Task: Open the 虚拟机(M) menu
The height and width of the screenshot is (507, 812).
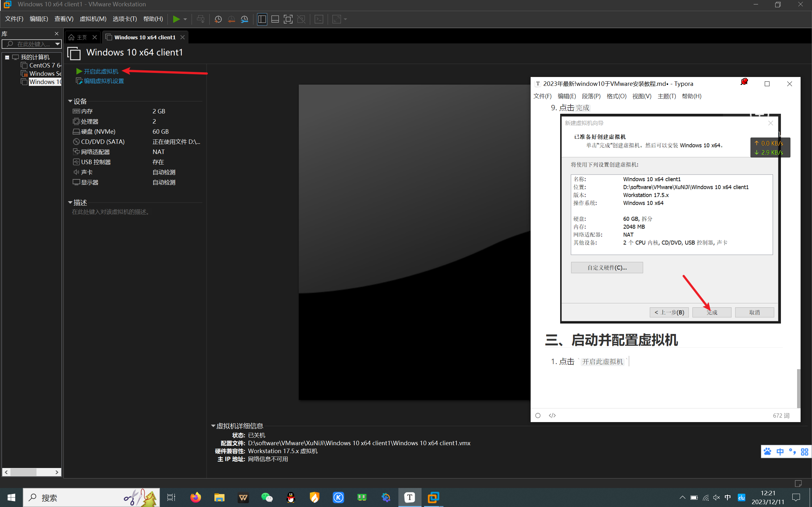Action: click(93, 19)
